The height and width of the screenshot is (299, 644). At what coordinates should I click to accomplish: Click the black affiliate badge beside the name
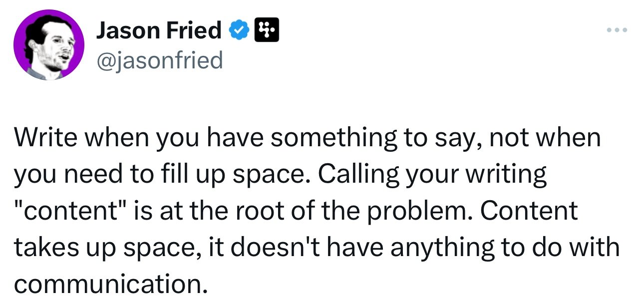point(265,31)
